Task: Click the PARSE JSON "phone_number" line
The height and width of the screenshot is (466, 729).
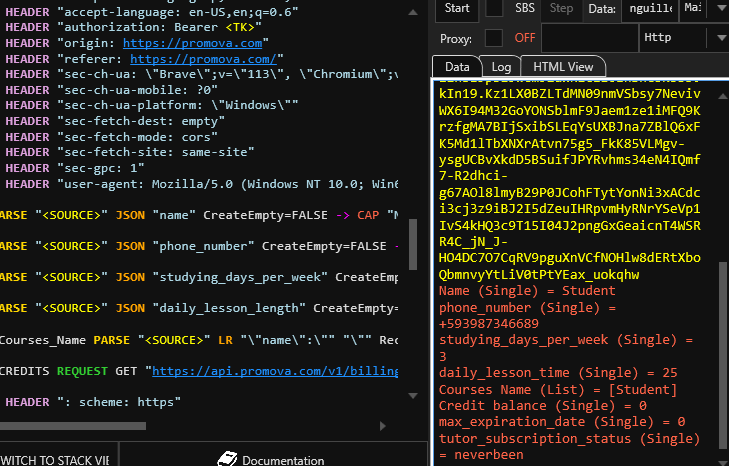Action: pyautogui.click(x=199, y=246)
